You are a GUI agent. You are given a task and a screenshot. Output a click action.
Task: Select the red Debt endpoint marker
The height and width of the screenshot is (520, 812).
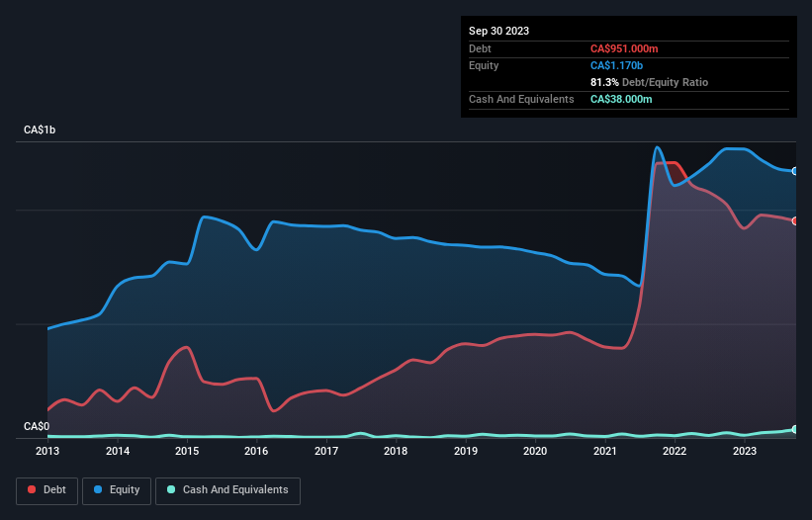(795, 220)
